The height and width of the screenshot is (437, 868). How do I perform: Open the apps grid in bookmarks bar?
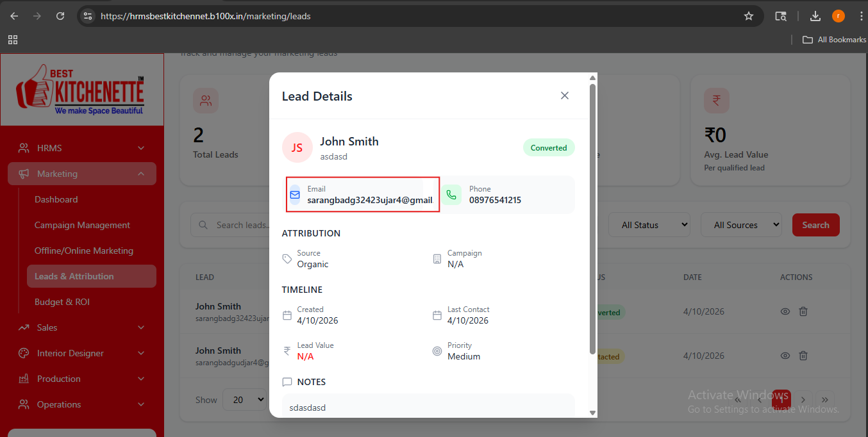point(13,40)
